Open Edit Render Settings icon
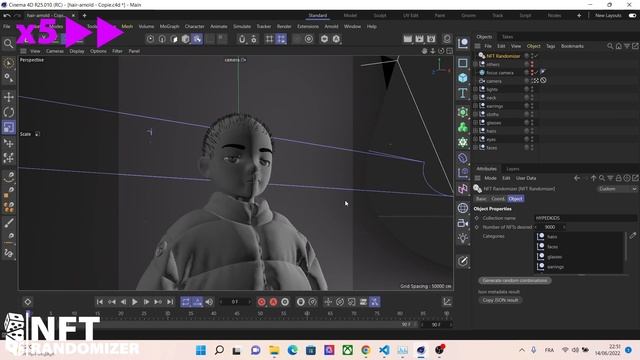Screen dimensions: 640x360 [x=431, y=39]
